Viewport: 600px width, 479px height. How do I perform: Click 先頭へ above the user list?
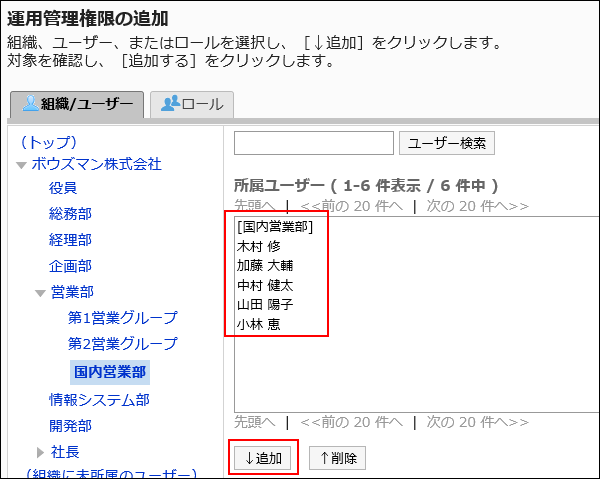[254, 206]
